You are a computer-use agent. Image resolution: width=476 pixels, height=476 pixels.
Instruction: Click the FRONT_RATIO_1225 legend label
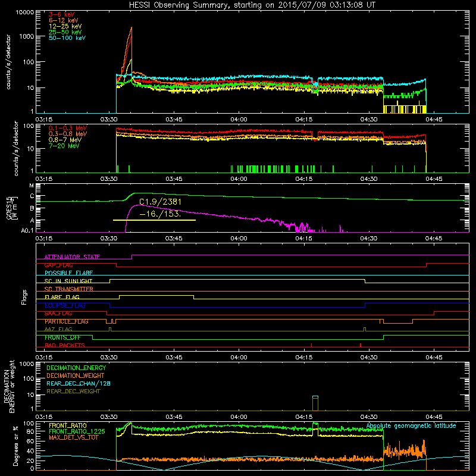pos(77,431)
